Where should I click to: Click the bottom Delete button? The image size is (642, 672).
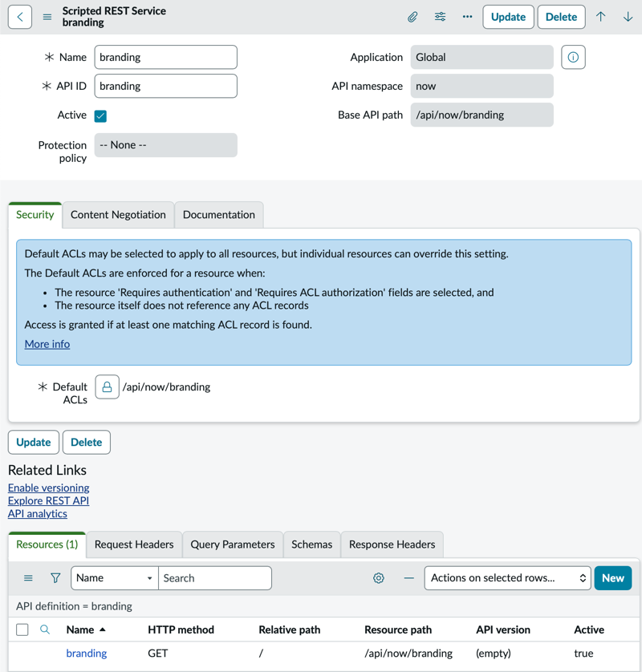click(x=86, y=443)
